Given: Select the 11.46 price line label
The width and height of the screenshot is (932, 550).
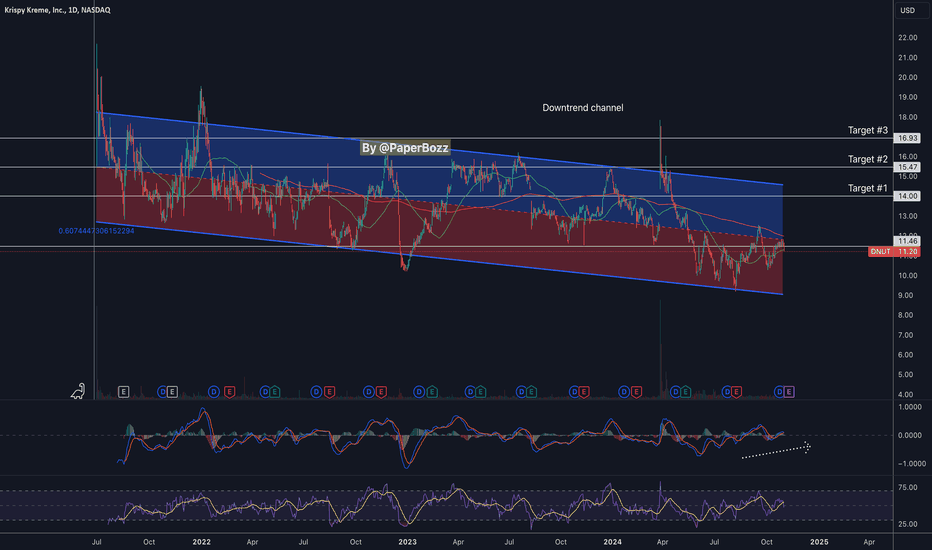Looking at the screenshot, I should tap(907, 241).
